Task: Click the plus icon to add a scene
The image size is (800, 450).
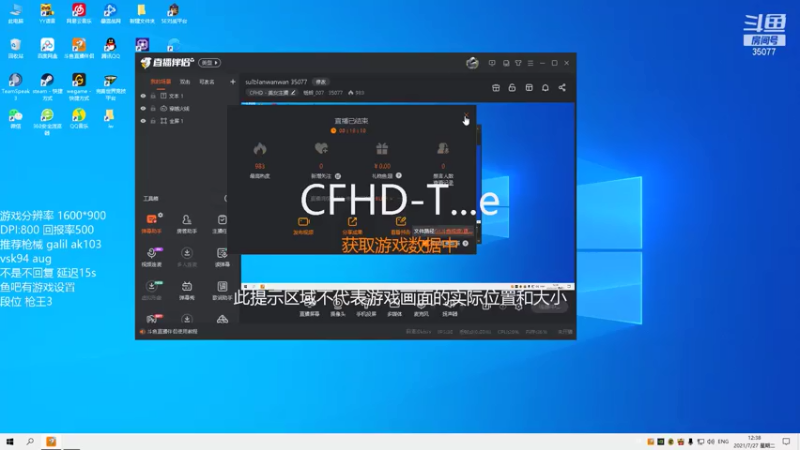Action: pyautogui.click(x=233, y=82)
